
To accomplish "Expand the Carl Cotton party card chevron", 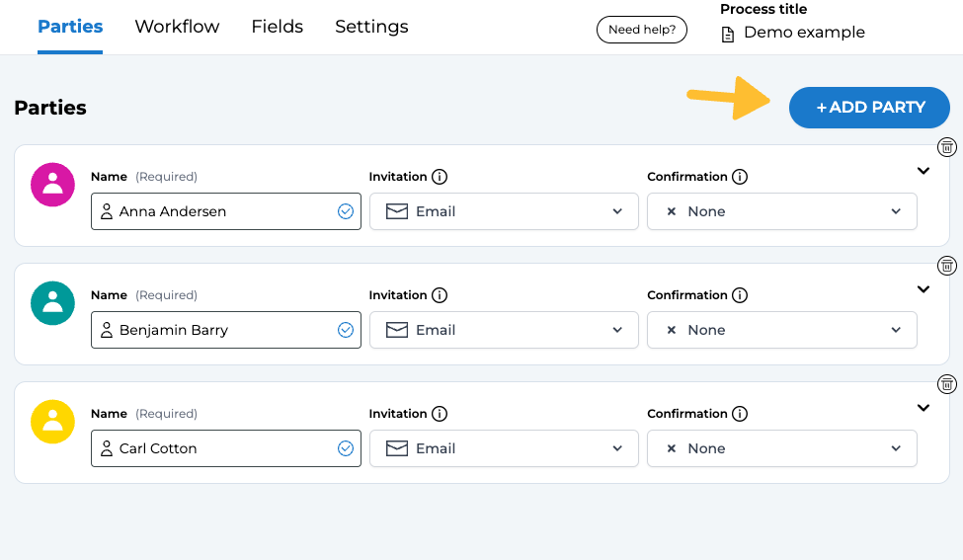I will [x=923, y=408].
